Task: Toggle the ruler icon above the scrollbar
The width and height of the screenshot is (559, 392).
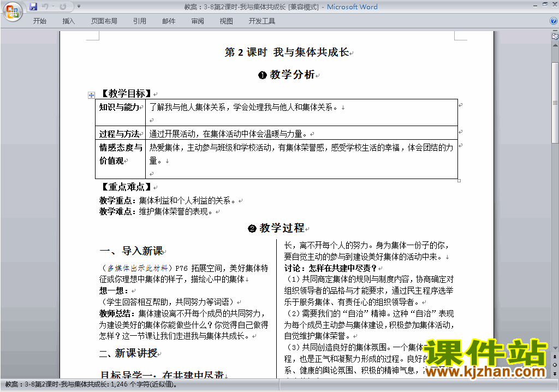Action: click(555, 36)
